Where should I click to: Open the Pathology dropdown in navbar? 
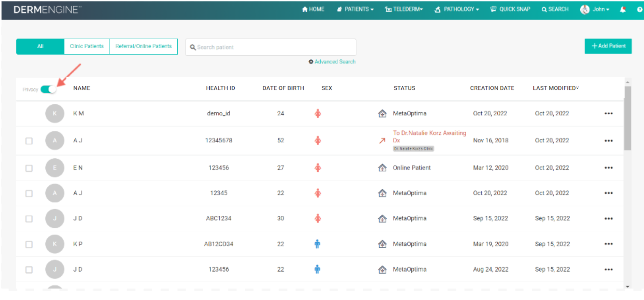pos(457,9)
